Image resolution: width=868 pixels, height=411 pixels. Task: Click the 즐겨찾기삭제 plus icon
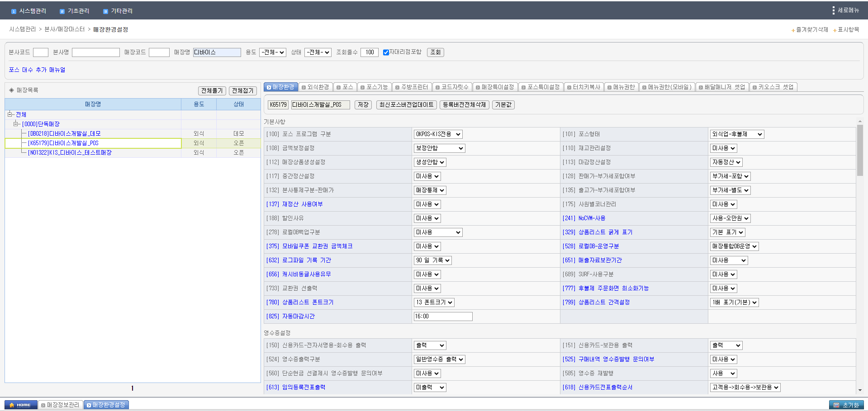(x=793, y=30)
